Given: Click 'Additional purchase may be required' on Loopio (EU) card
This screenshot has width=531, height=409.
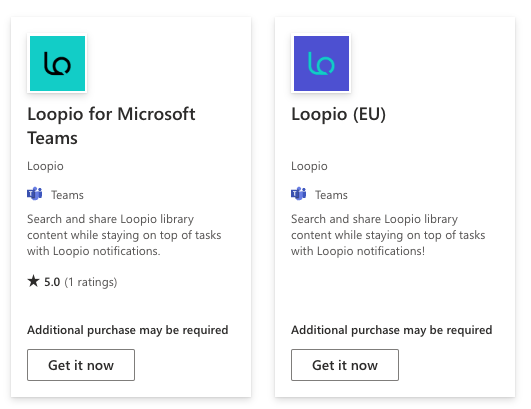Looking at the screenshot, I should click(x=391, y=330).
